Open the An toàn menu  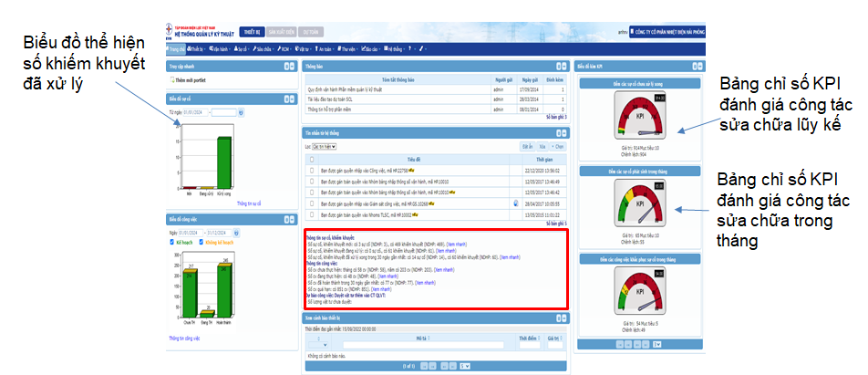point(325,48)
